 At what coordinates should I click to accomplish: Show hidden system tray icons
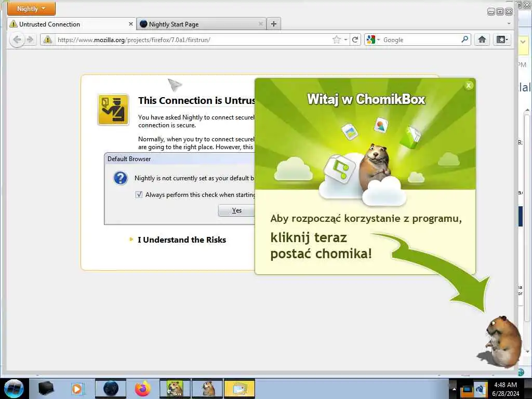[454, 389]
